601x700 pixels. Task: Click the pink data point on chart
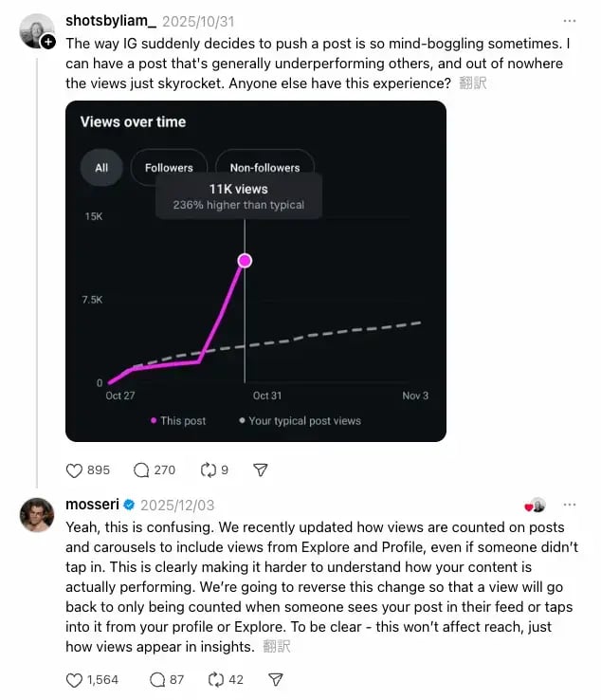[245, 260]
